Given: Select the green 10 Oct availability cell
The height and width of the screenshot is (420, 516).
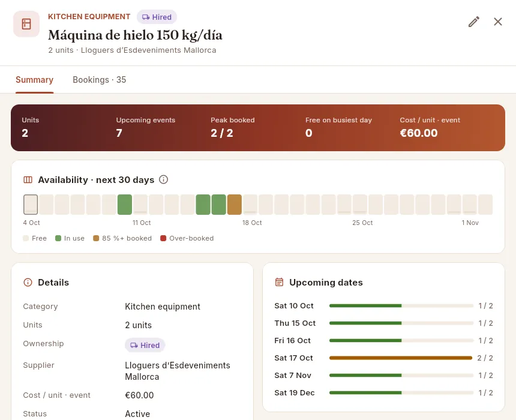Looking at the screenshot, I should click(x=125, y=205).
